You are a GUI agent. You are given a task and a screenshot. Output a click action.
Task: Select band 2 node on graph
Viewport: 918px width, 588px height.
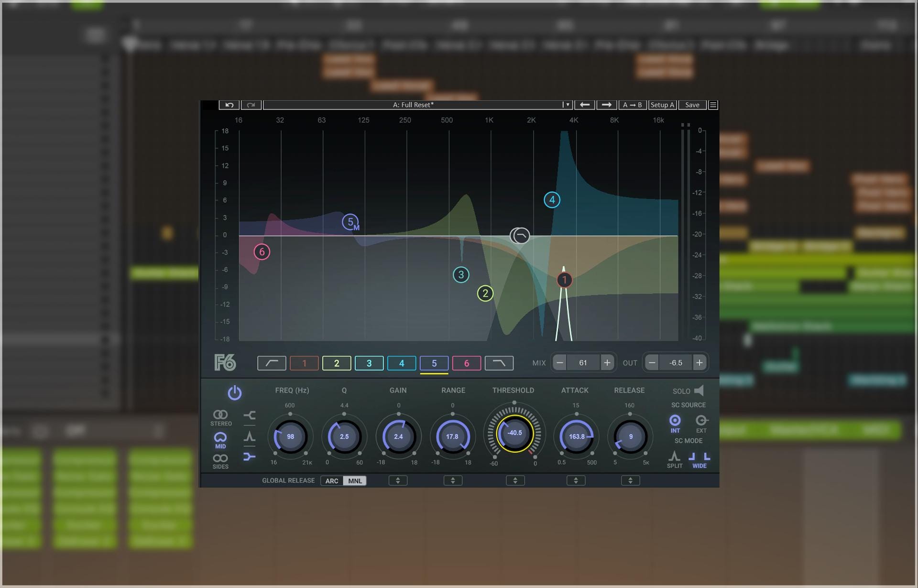[485, 293]
